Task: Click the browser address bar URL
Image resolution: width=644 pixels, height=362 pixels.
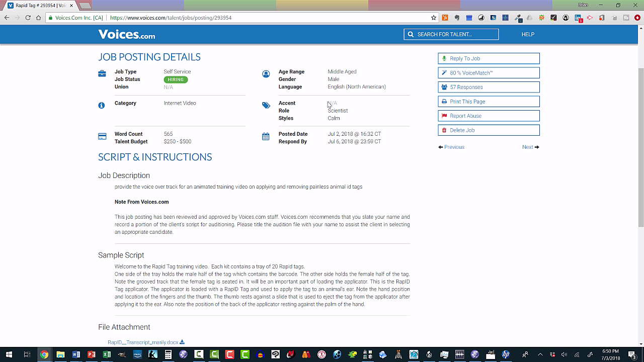Action: click(x=171, y=18)
